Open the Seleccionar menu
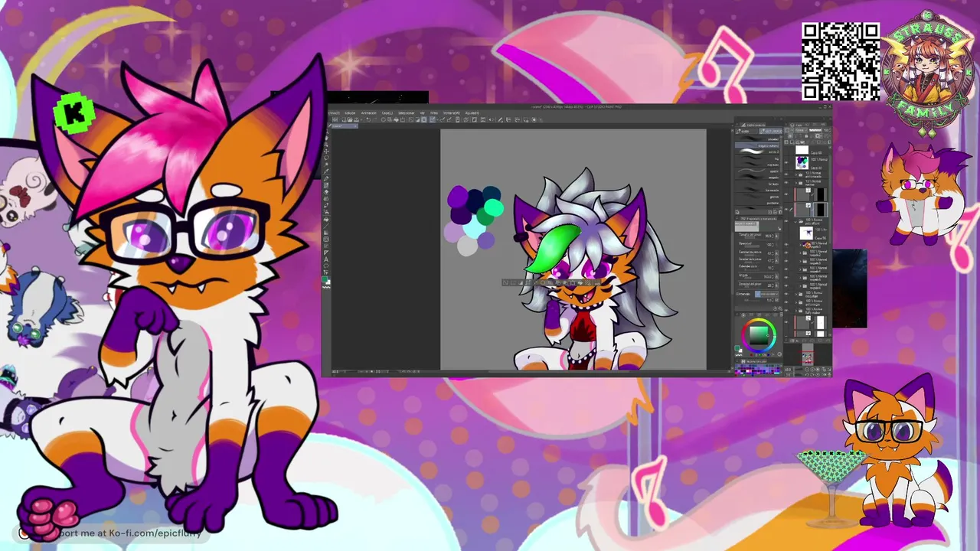 point(406,113)
